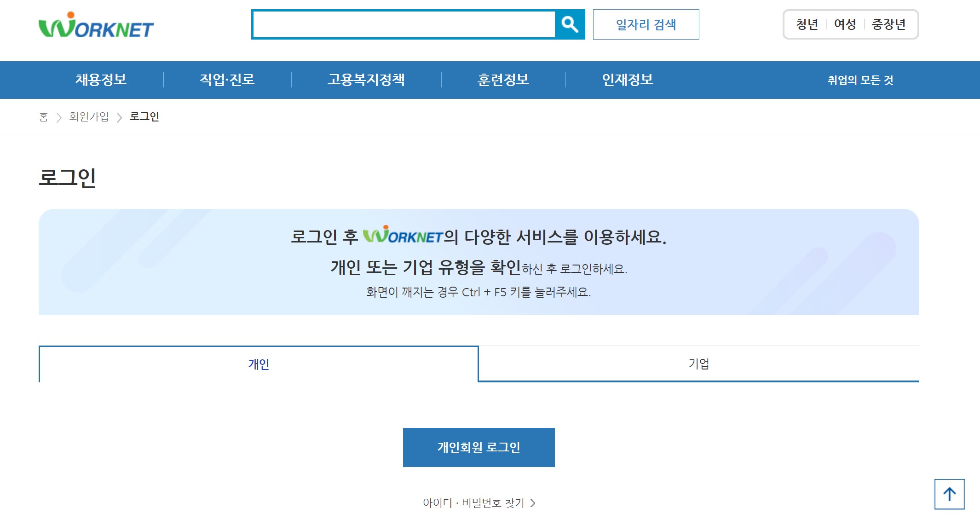Open the 고용복지정책 menu

click(366, 80)
